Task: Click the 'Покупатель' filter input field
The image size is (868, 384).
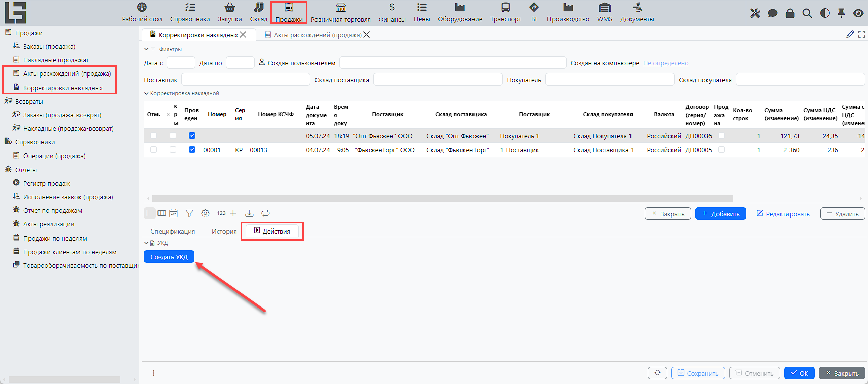Action: pyautogui.click(x=610, y=80)
